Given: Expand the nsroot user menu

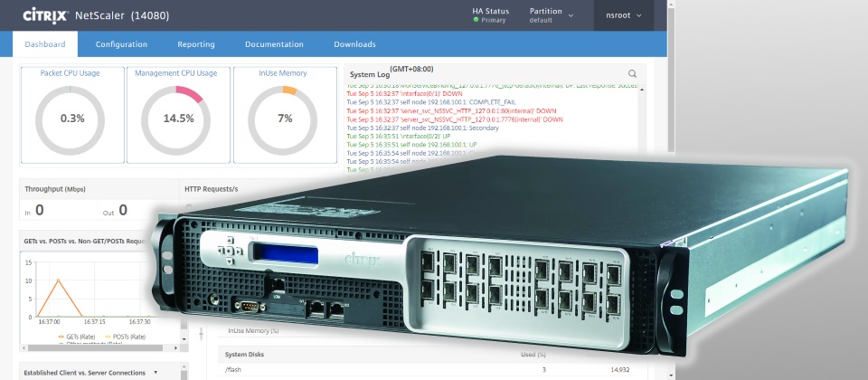Looking at the screenshot, I should [x=624, y=15].
